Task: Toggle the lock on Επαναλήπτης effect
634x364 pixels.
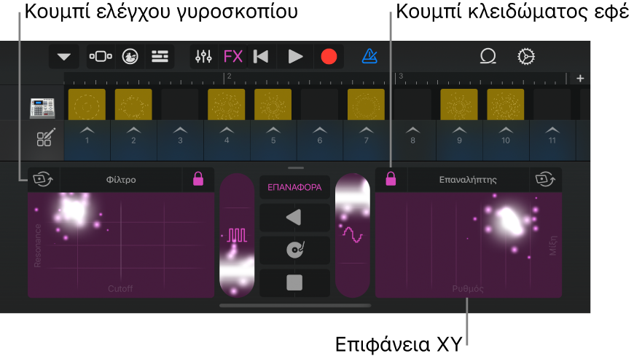Action: click(391, 179)
